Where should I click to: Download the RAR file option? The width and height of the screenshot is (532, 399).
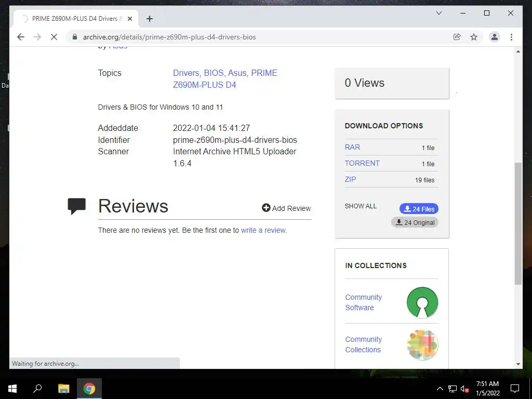352,147
